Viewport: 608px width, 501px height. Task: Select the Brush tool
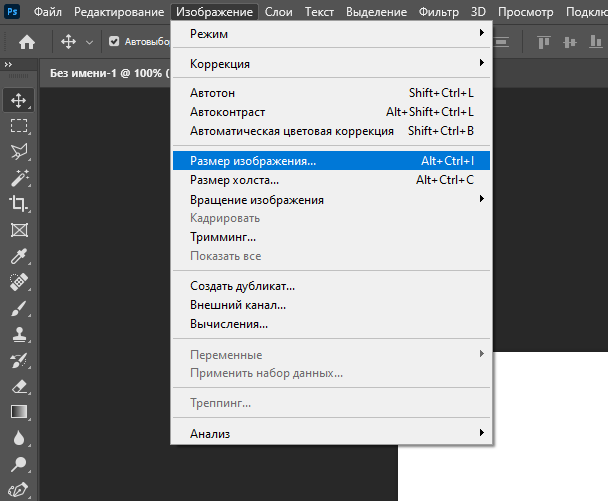19,308
